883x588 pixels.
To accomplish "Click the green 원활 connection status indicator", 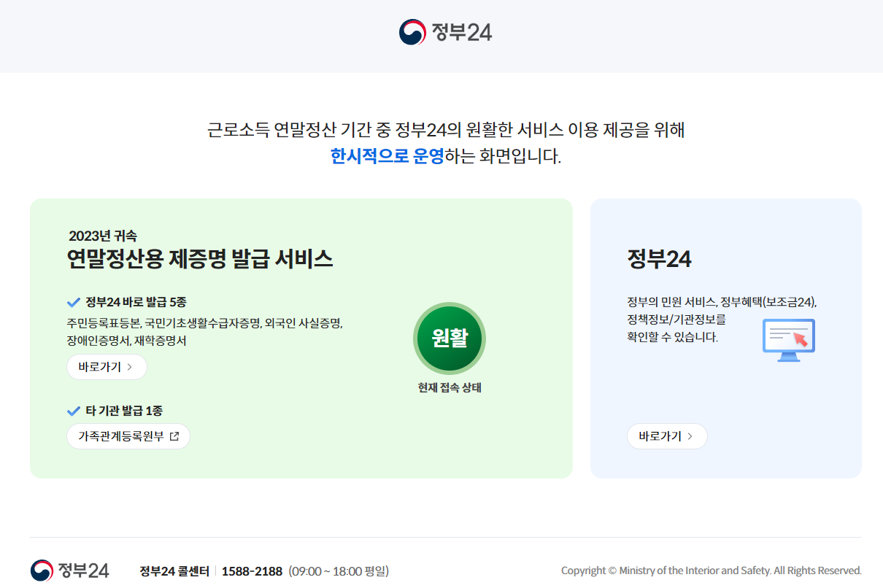I will coord(450,338).
